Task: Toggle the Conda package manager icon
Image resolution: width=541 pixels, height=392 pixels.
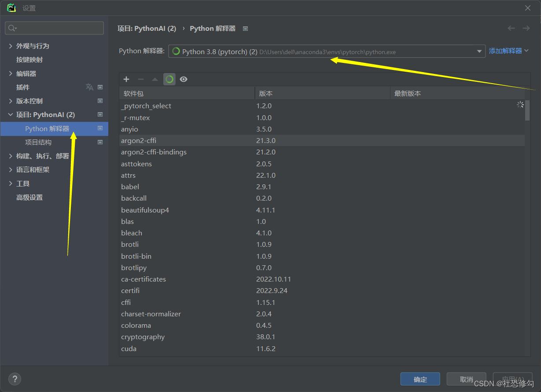Action: tap(170, 79)
